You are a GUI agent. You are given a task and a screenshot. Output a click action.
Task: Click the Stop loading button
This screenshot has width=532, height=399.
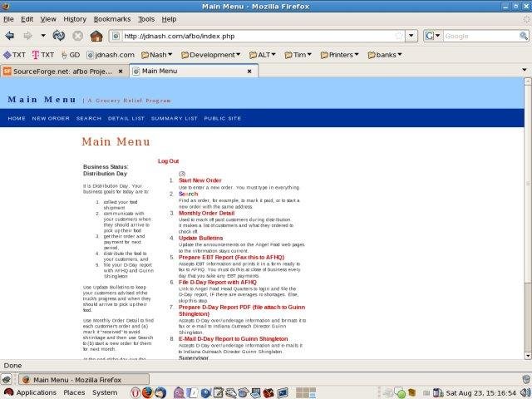click(x=77, y=36)
